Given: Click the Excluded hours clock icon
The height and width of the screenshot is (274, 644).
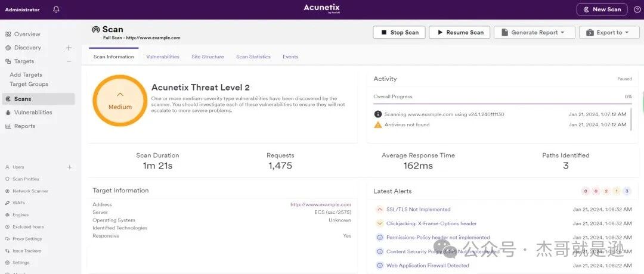Looking at the screenshot, I should click(x=7, y=227).
